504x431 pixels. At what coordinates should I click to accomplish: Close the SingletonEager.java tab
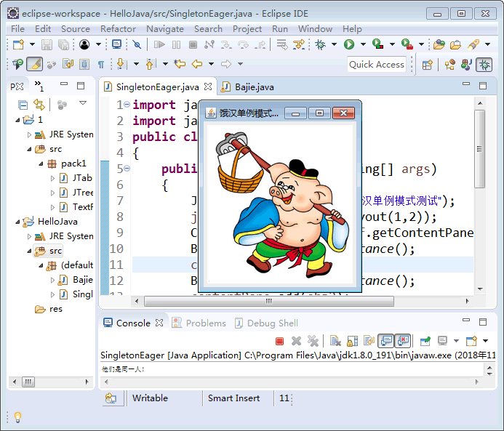(208, 86)
